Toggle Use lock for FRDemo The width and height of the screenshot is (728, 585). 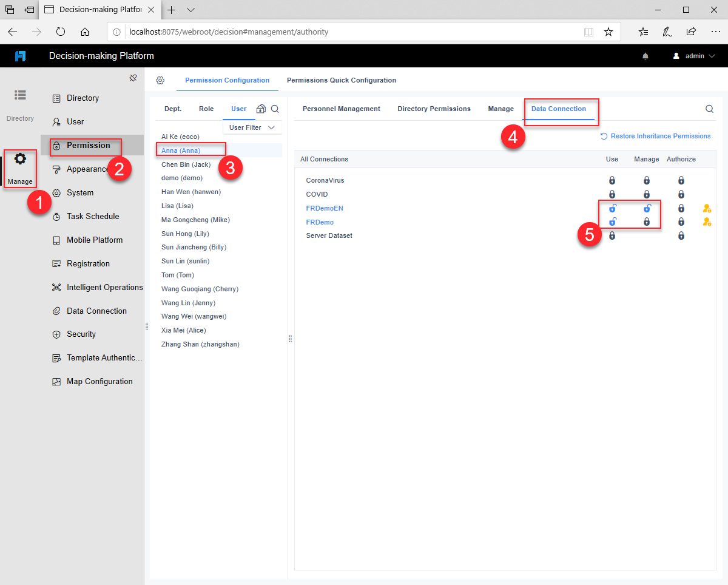(612, 222)
